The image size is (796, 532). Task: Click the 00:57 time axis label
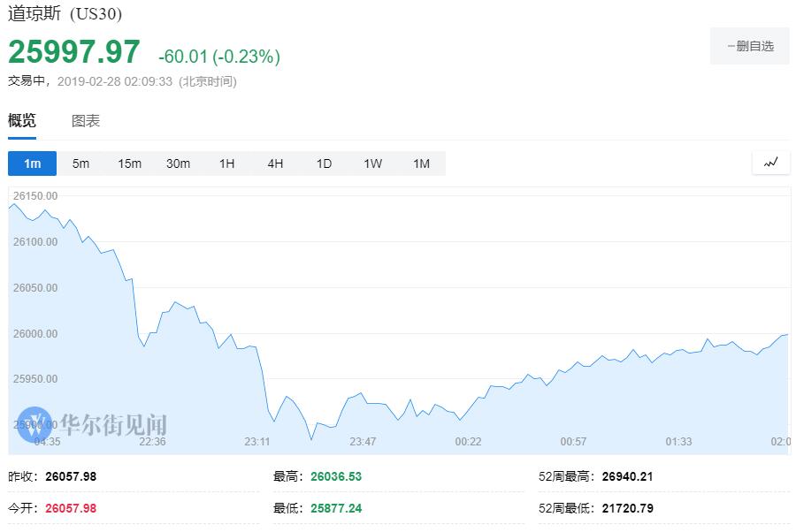click(x=573, y=442)
